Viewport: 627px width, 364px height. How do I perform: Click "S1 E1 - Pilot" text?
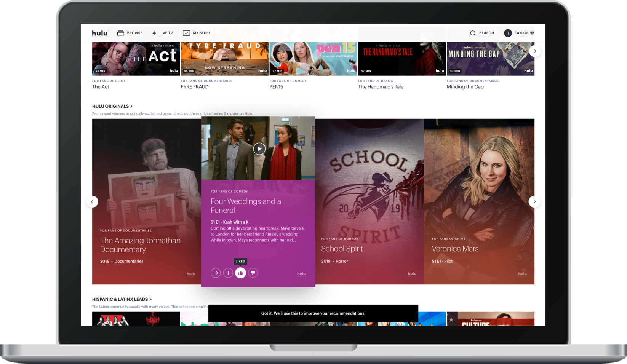(442, 261)
